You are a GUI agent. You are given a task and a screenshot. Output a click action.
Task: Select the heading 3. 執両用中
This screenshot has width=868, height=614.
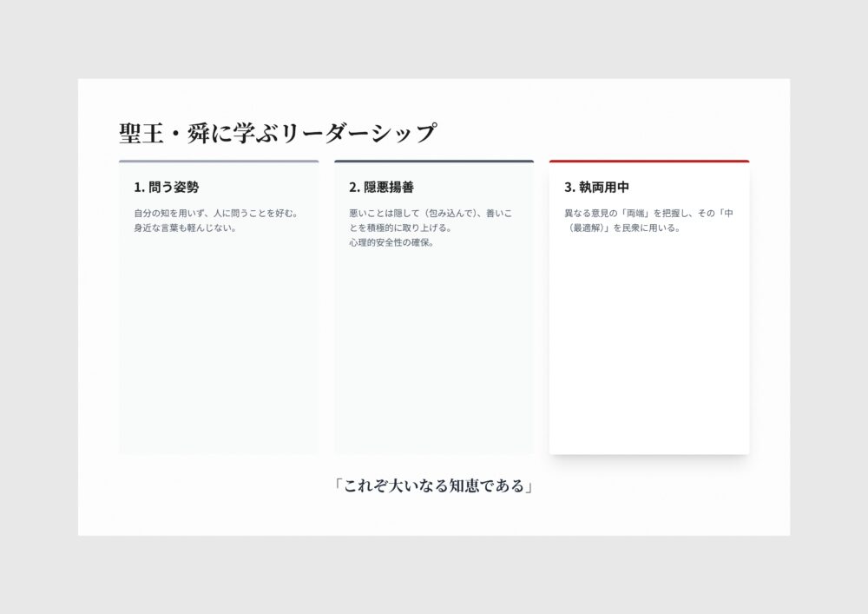pyautogui.click(x=596, y=187)
